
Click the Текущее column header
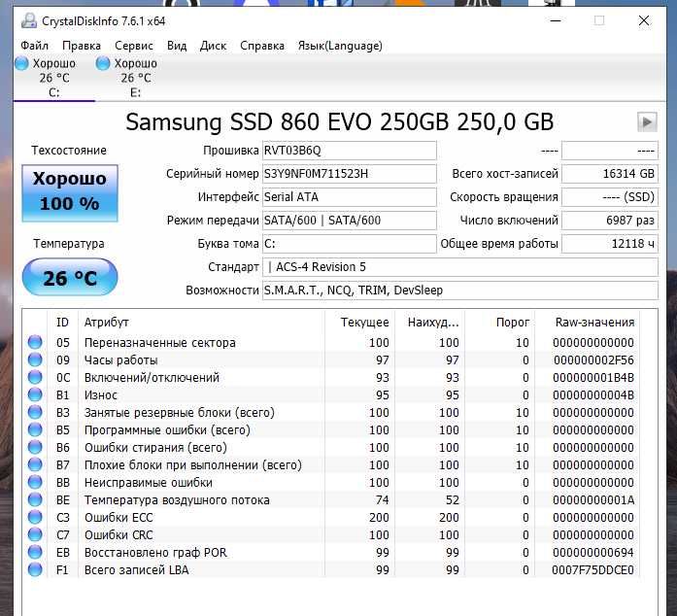[x=359, y=323]
